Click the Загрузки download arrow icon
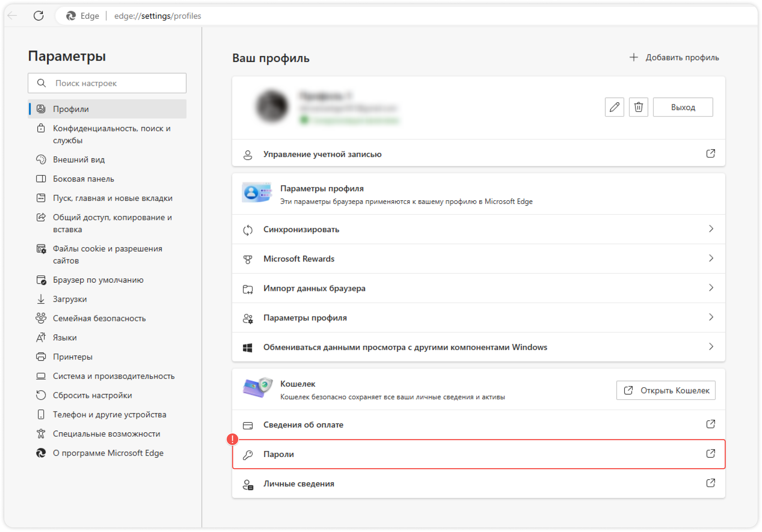Viewport: 762px width, 532px height. pyautogui.click(x=41, y=299)
